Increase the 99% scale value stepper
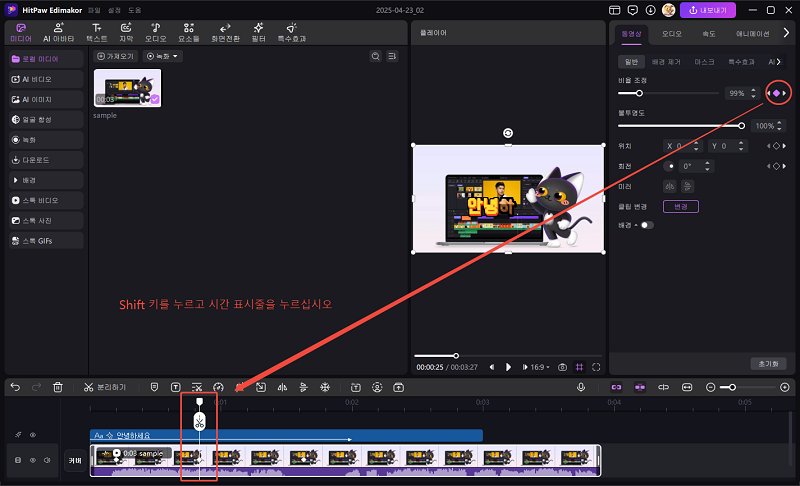The image size is (800, 486). [x=753, y=90]
